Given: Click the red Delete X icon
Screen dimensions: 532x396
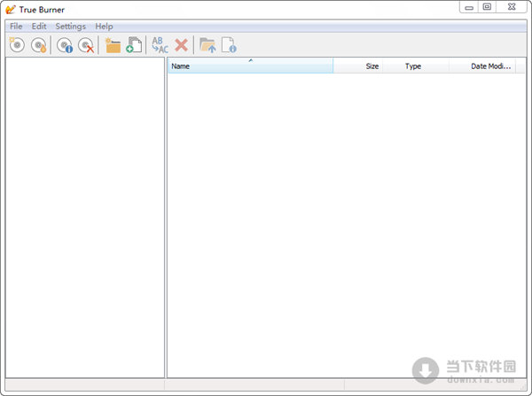Looking at the screenshot, I should click(182, 45).
